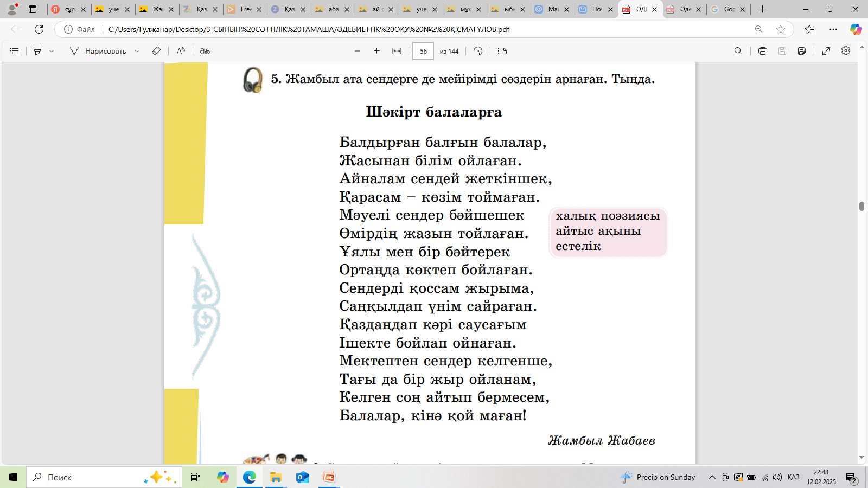Image resolution: width=868 pixels, height=488 pixels.
Task: Switch to the 'Goc' Google tab
Action: click(728, 9)
